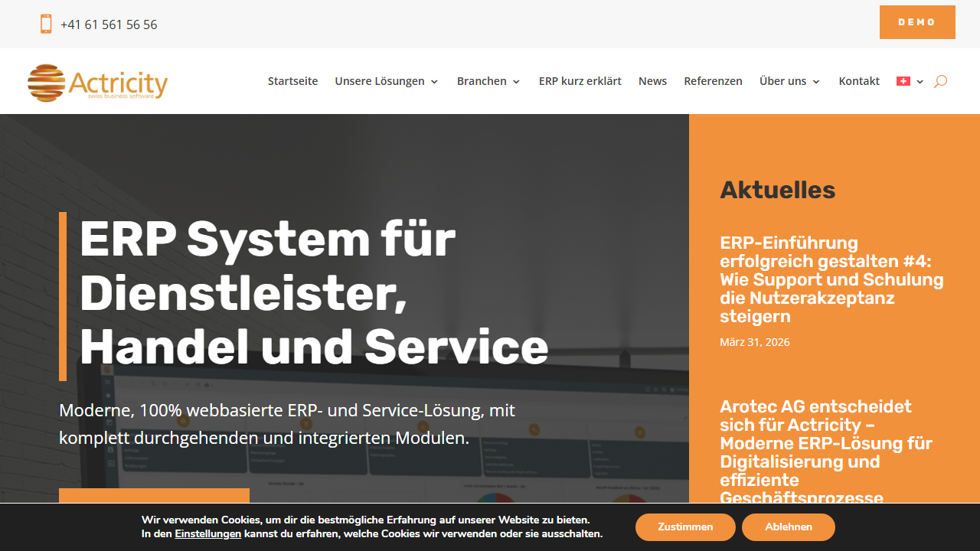
Task: Accept cookies with Zustimmen
Action: (x=685, y=527)
